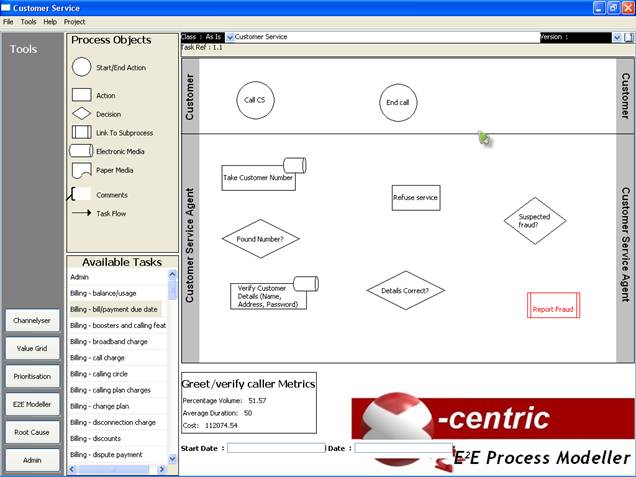This screenshot has height=477, width=636.
Task: Click the Root Cause button
Action: (x=32, y=432)
